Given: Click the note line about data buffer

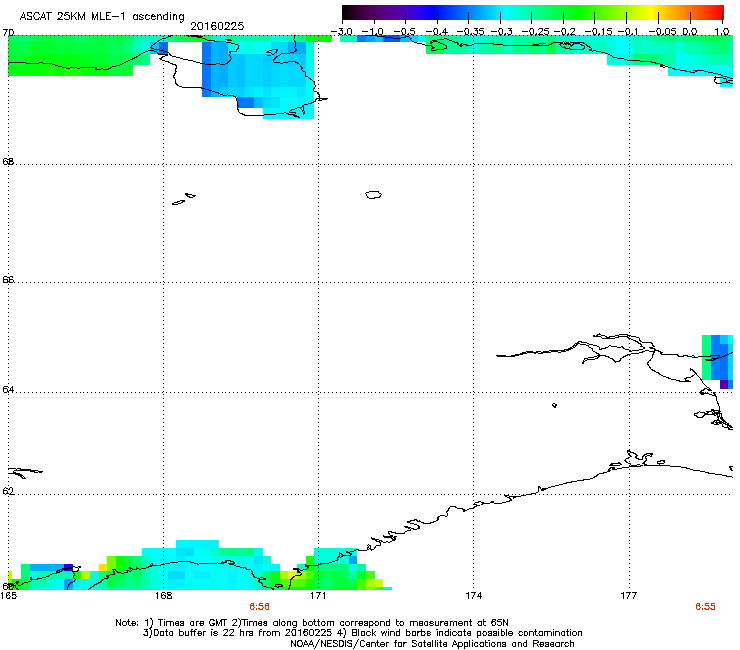Looking at the screenshot, I should coord(362,633).
